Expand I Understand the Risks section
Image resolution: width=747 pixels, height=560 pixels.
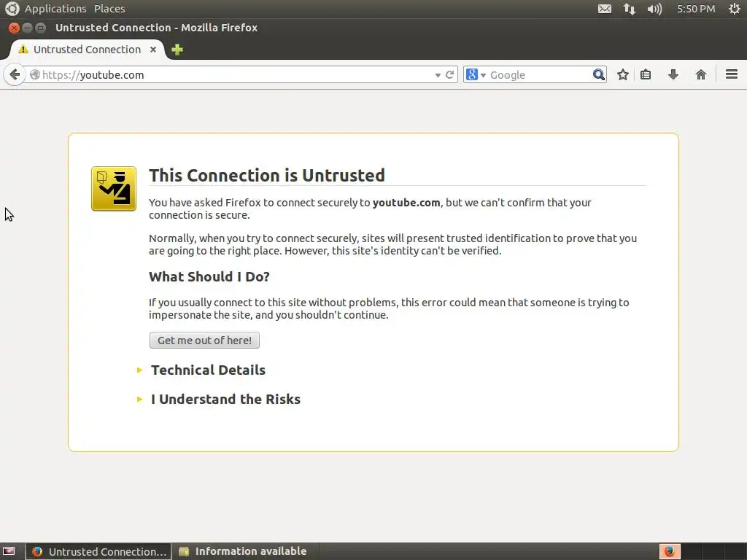[225, 399]
